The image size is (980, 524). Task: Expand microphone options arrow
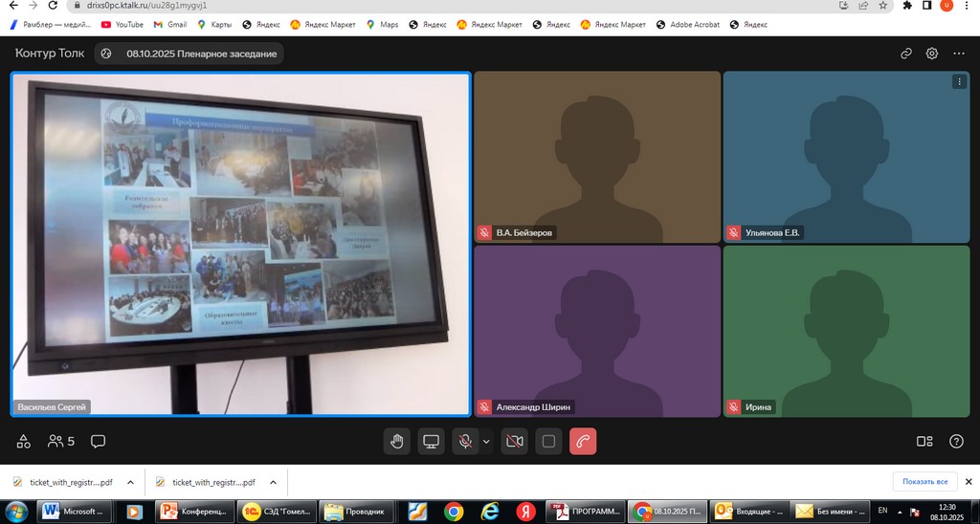point(486,441)
